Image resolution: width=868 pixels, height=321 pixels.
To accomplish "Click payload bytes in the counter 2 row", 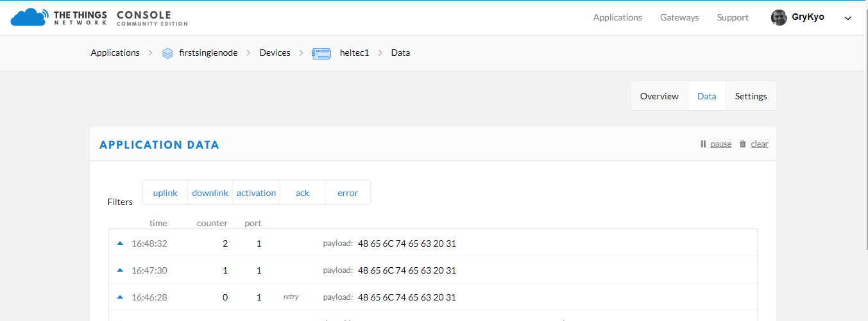I will (407, 243).
